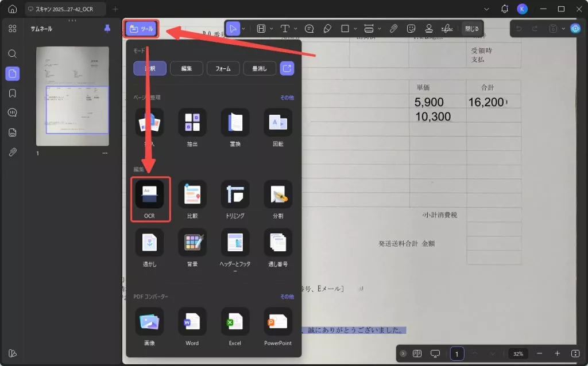
Task: Open the 分割 split tool
Action: click(x=277, y=196)
